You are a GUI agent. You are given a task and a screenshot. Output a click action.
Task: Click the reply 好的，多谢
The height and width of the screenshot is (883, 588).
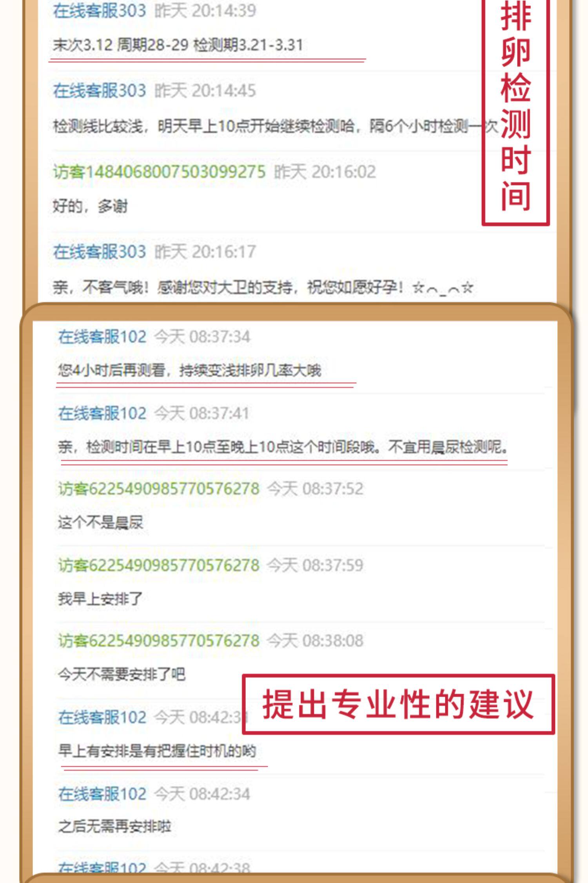[91, 206]
